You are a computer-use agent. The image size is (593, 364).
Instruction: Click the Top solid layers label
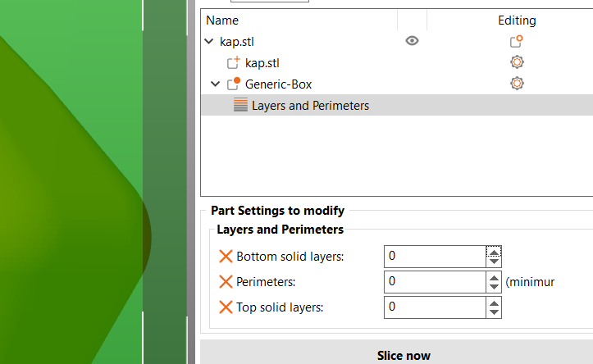(280, 307)
